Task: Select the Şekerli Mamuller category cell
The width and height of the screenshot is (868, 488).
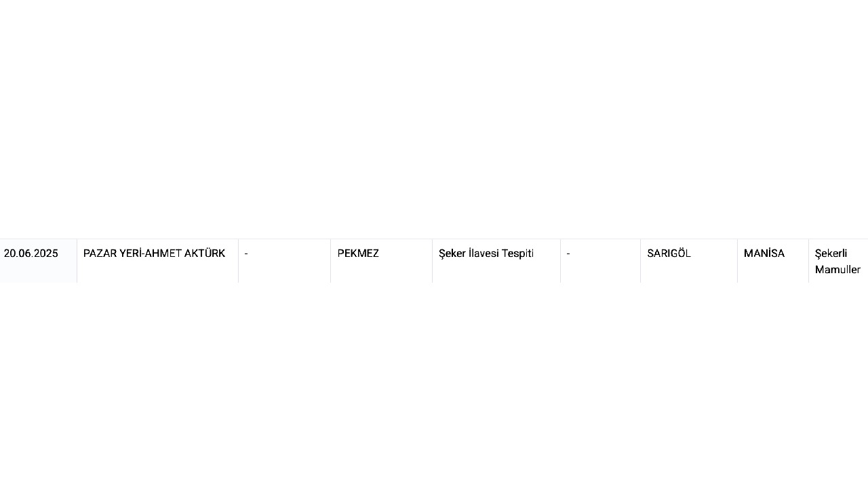Action: [838, 261]
